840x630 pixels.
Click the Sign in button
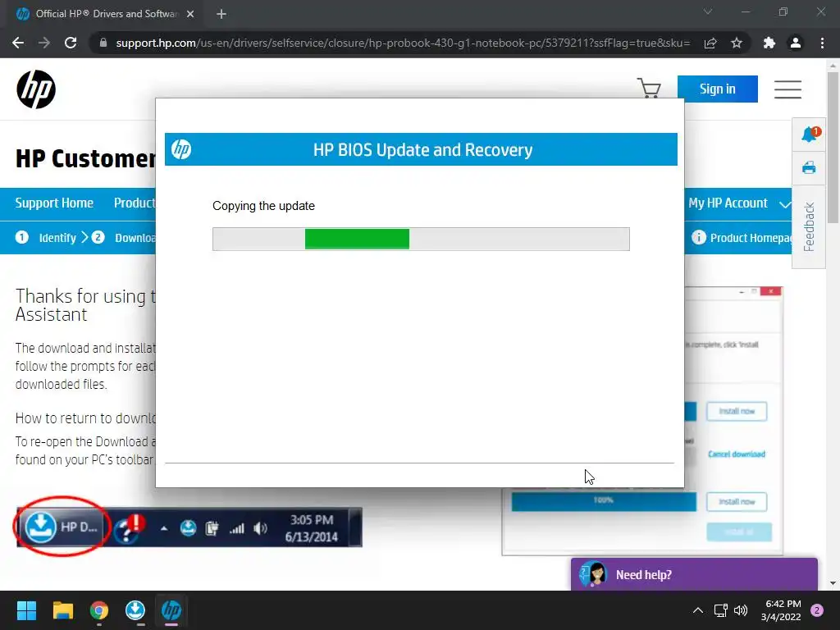pyautogui.click(x=717, y=89)
